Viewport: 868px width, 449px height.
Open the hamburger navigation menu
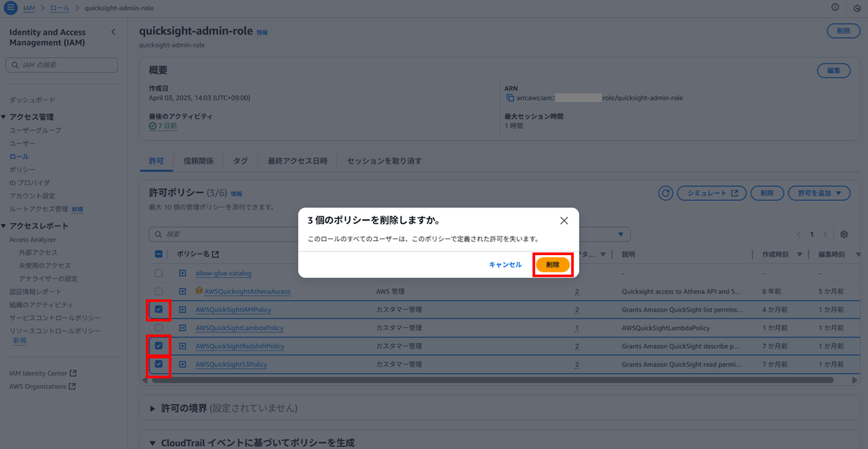(10, 7)
